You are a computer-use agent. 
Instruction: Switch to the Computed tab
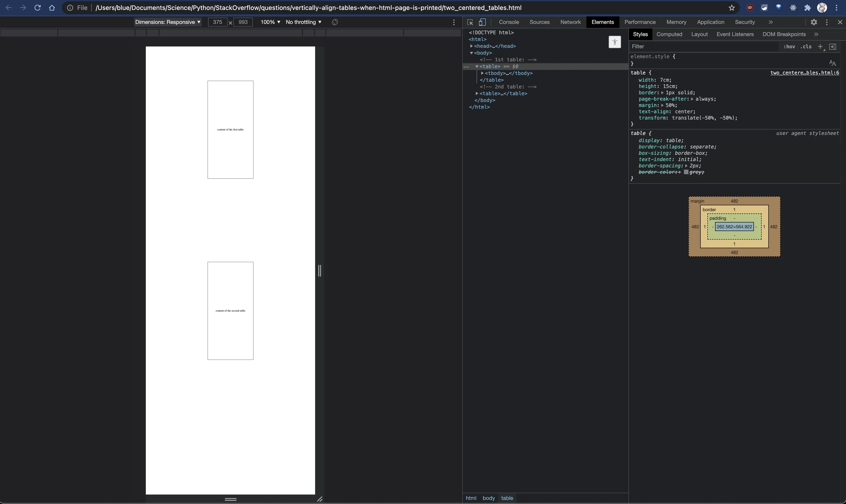point(669,34)
